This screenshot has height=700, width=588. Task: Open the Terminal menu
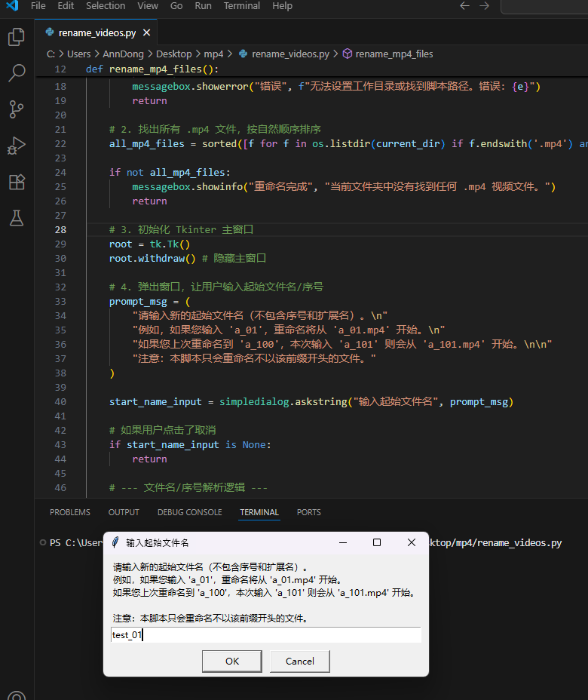(242, 6)
